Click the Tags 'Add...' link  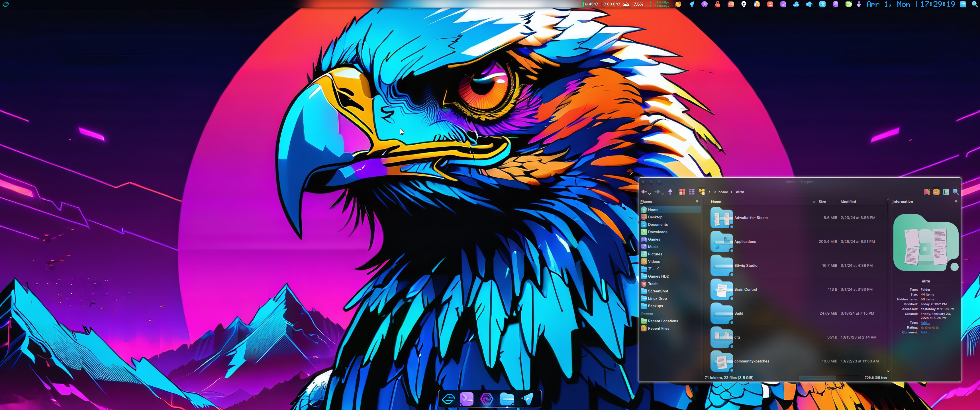925,323
